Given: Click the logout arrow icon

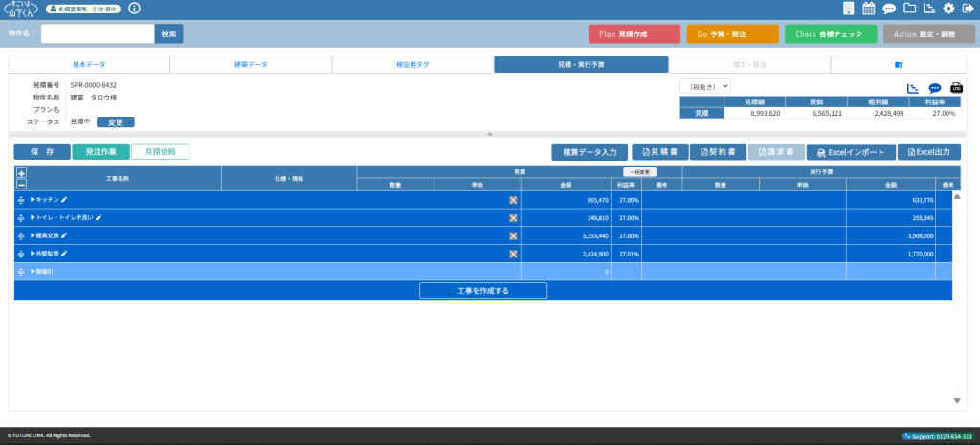Looking at the screenshot, I should tap(968, 9).
